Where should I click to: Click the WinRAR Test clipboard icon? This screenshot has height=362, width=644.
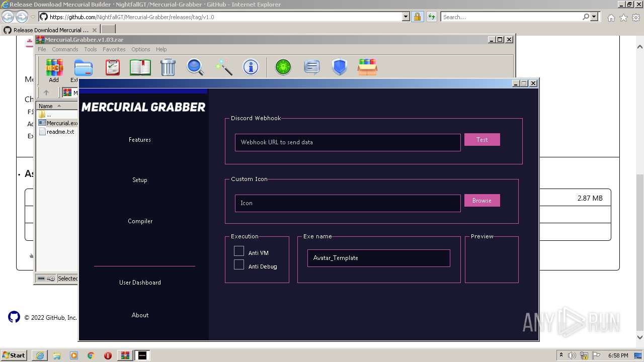click(x=113, y=67)
